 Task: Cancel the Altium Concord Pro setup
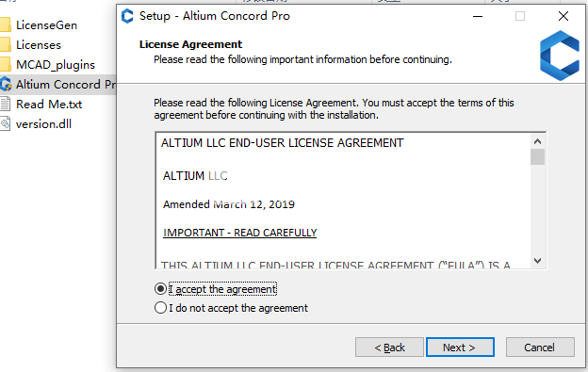tap(540, 348)
